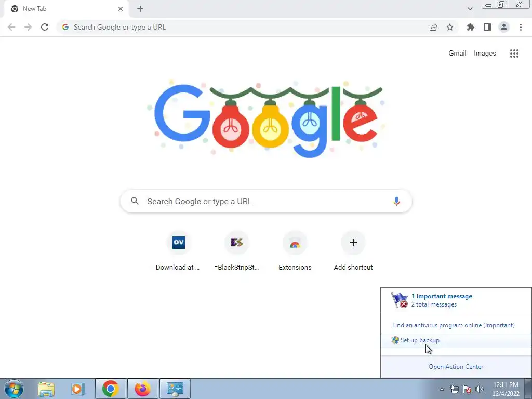Click the Chrome taskbar icon
Image resolution: width=532 pixels, height=399 pixels.
[x=111, y=389]
